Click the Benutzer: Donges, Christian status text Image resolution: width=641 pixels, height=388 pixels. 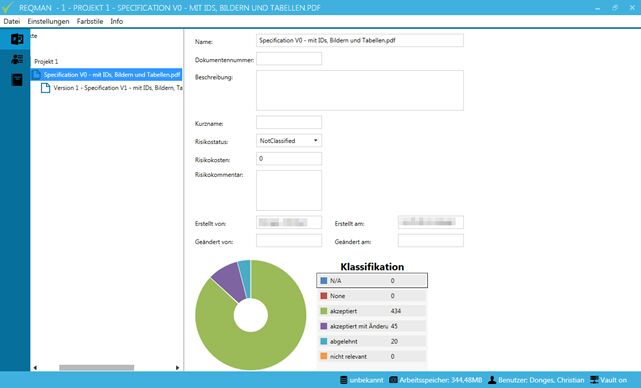[541, 380]
